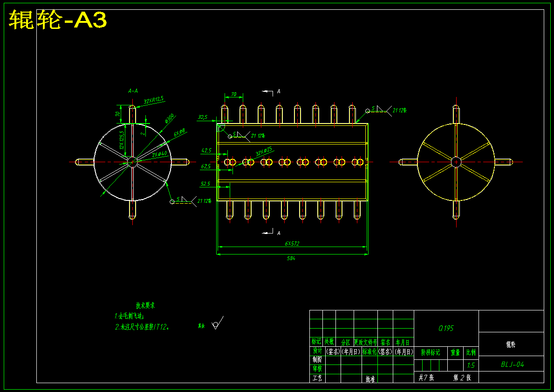This screenshot has height=392, width=554.
Task: Click the 分区 column header
Action: tap(345, 343)
